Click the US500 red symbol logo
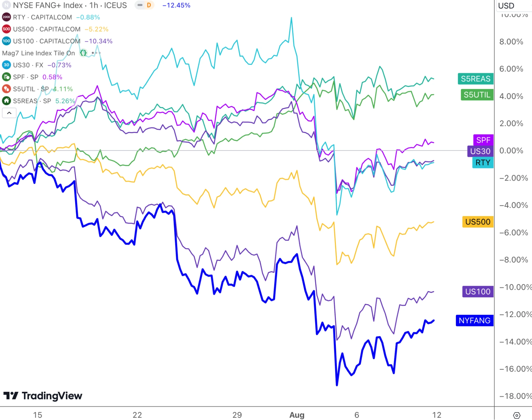This screenshot has height=420, width=532. (x=6, y=29)
